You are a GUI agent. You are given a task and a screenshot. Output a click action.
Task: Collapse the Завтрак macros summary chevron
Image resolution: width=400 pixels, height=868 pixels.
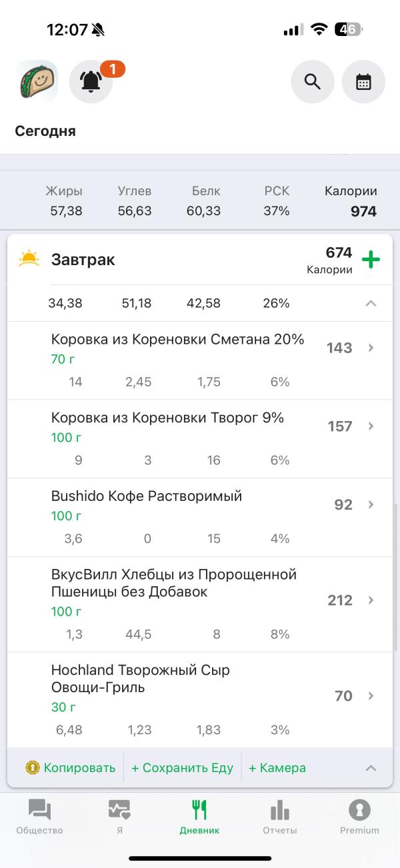pos(371,304)
